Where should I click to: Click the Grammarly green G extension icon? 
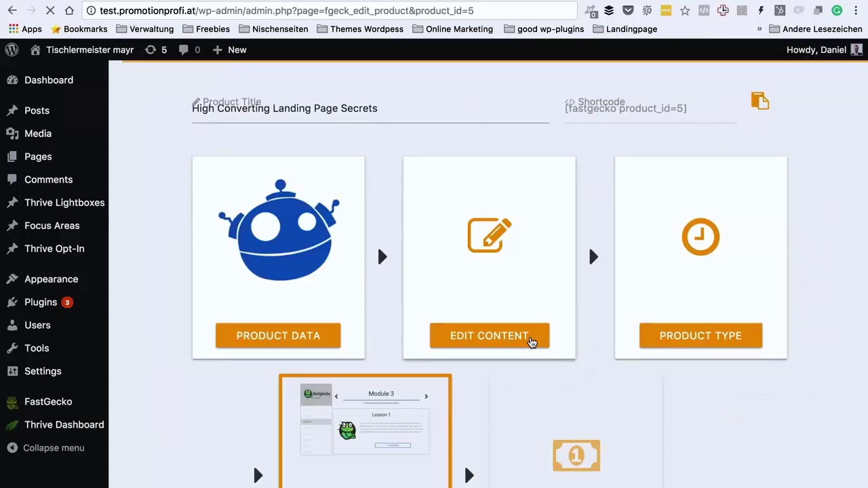(x=837, y=10)
